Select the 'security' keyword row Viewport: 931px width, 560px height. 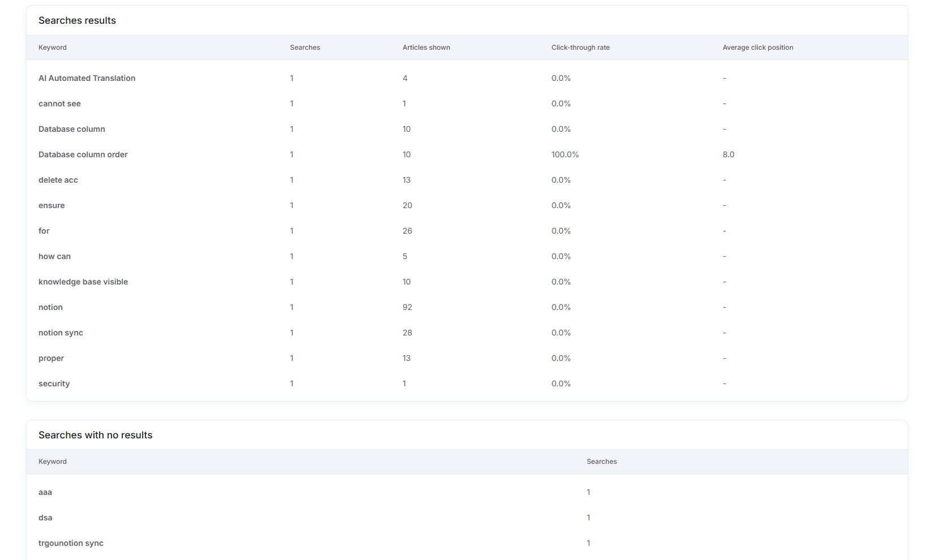point(54,384)
